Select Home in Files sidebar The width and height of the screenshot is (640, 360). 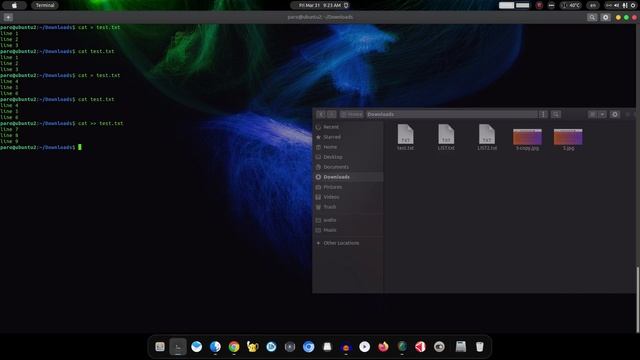[348, 147]
